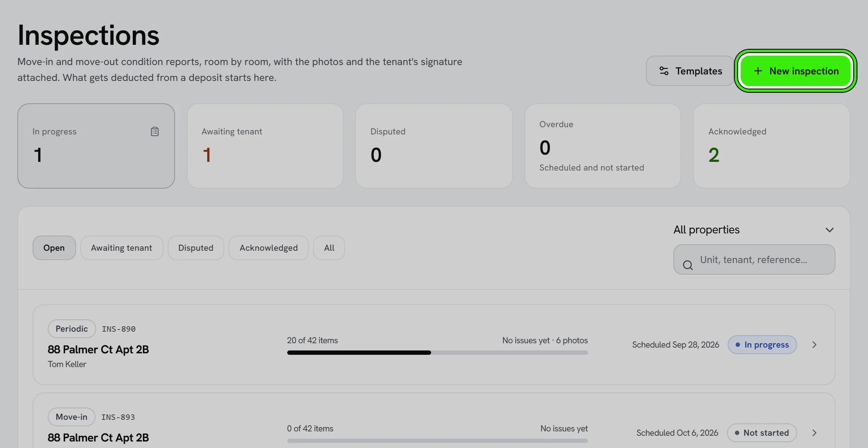Select the Overdue summary card

point(603,146)
